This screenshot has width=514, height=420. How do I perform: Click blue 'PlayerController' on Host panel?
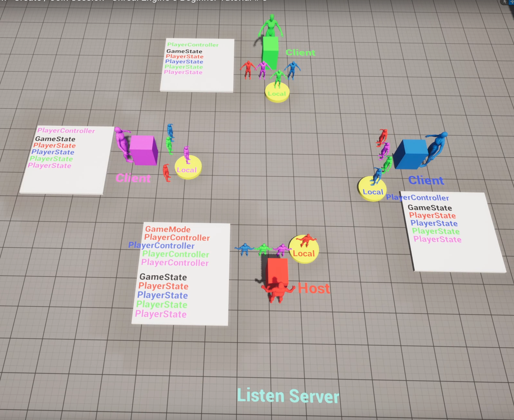[x=161, y=245]
